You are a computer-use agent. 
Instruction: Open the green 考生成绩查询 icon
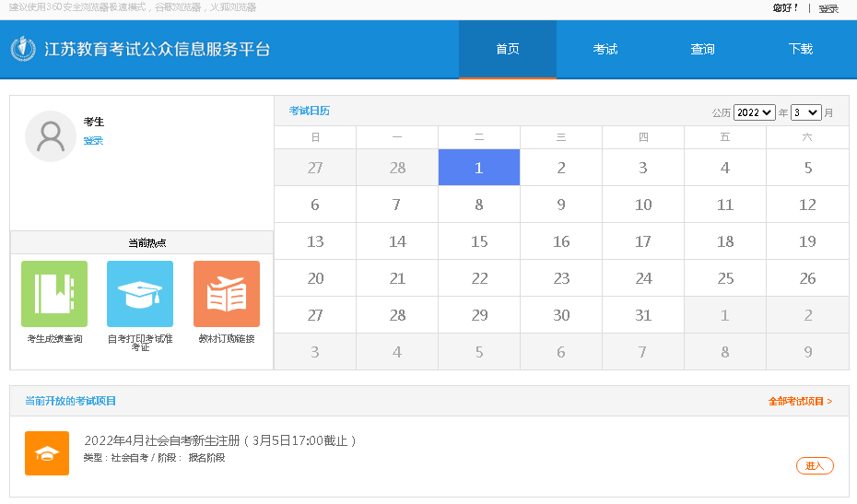[54, 294]
